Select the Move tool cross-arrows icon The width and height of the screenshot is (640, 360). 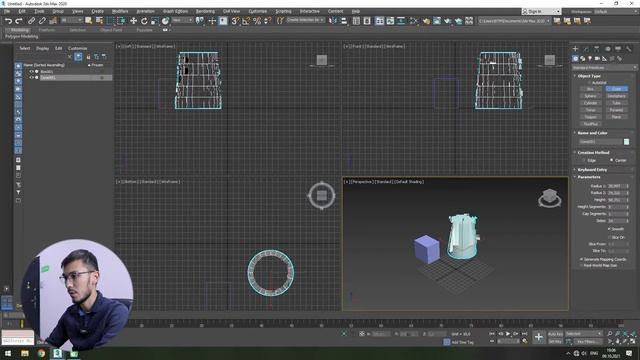[133, 21]
